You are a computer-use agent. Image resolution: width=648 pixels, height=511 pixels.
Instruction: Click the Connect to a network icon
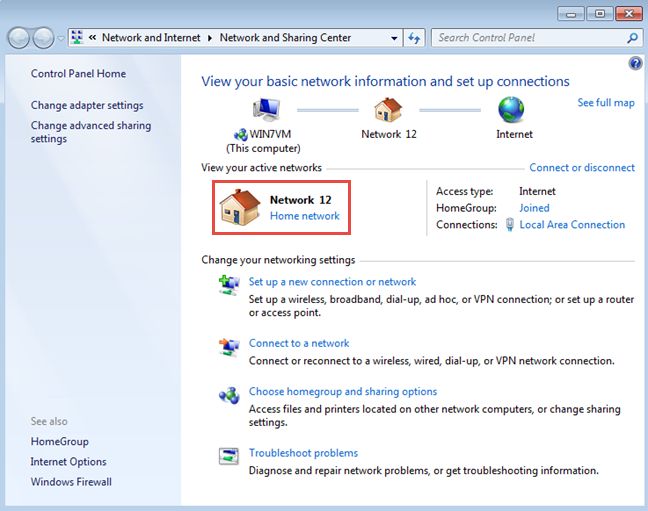click(229, 347)
